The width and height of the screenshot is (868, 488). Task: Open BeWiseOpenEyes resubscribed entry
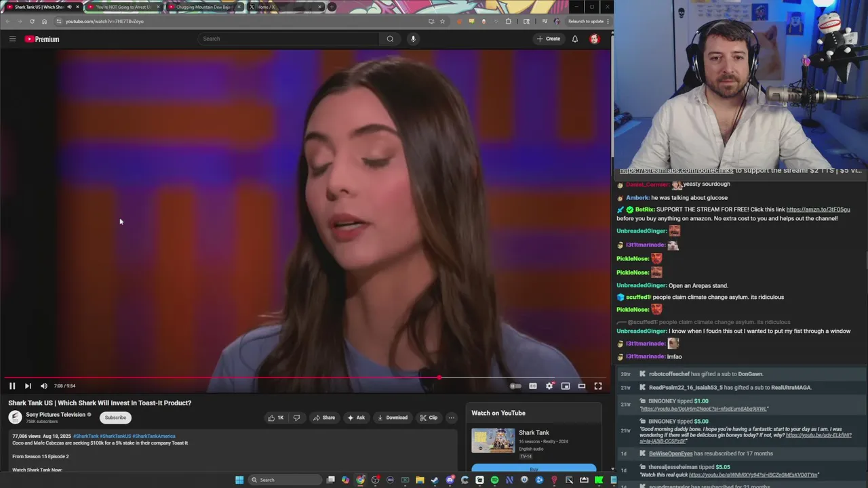743,453
